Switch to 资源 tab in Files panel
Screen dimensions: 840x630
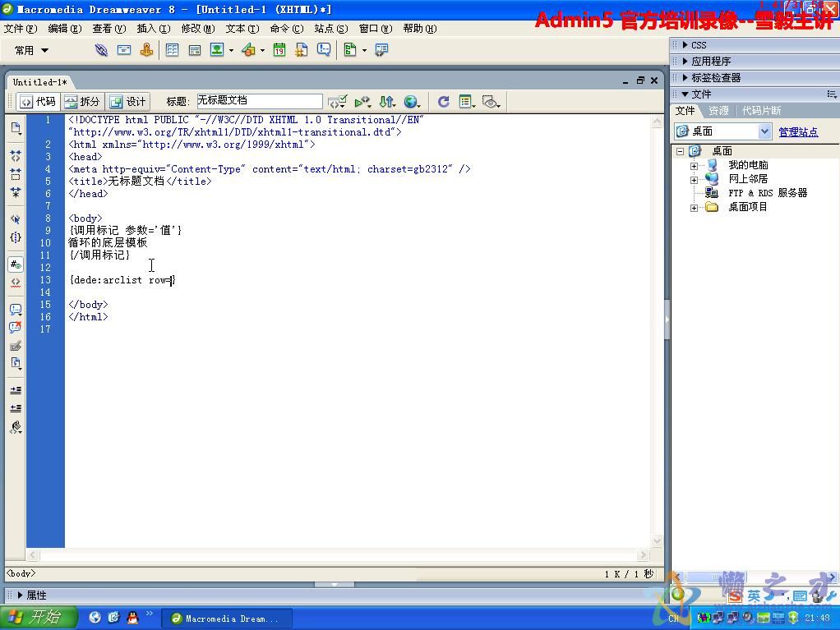[x=718, y=111]
